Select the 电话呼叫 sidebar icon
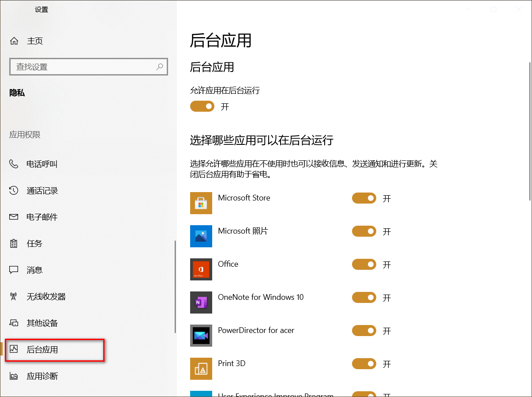 click(13, 164)
